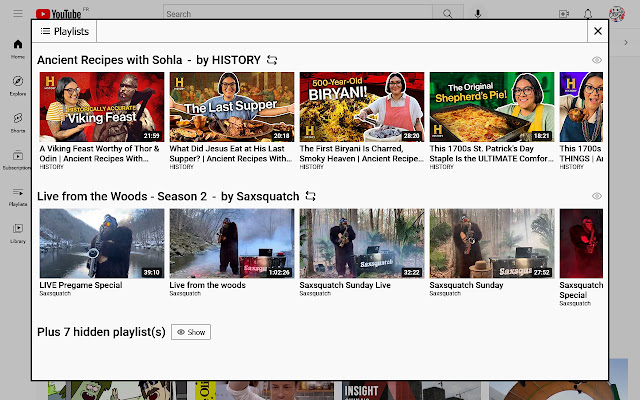640x400 pixels.
Task: Open the 'Saxsquatch Sunday Live' title
Action: [x=345, y=285]
